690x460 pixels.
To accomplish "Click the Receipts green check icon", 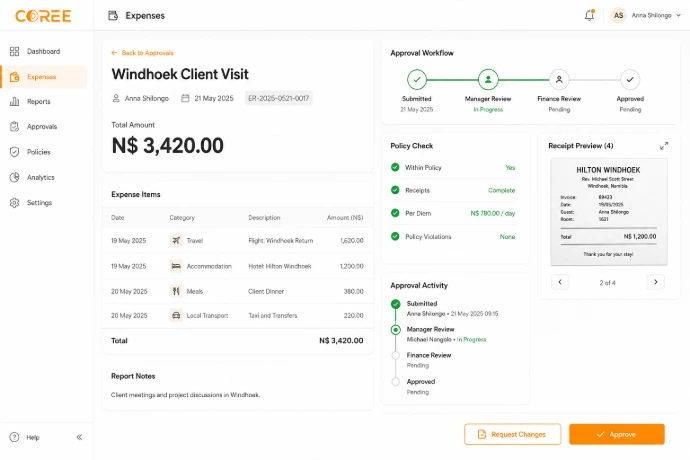I will (x=395, y=190).
